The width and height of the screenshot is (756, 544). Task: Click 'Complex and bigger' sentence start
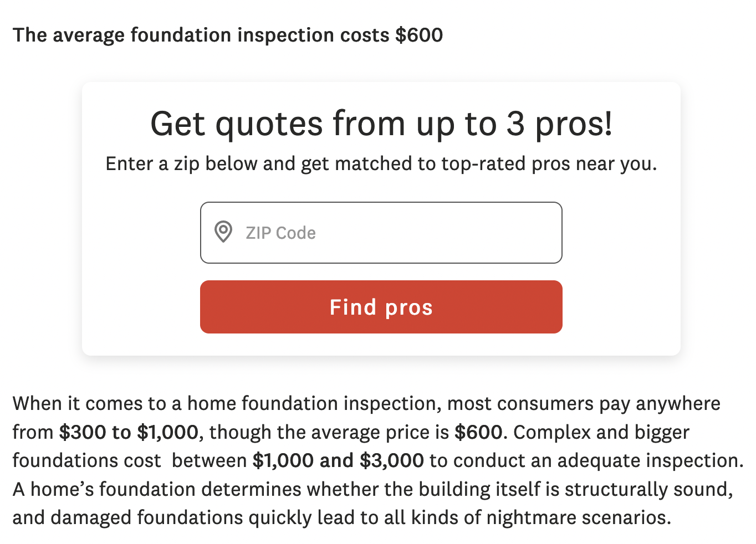601,432
